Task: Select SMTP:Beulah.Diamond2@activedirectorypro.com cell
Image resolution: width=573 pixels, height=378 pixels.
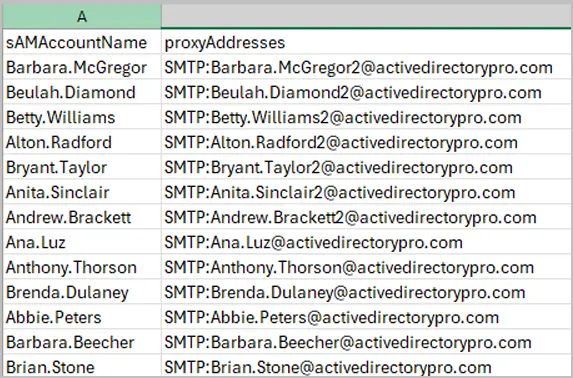Action: [x=367, y=91]
